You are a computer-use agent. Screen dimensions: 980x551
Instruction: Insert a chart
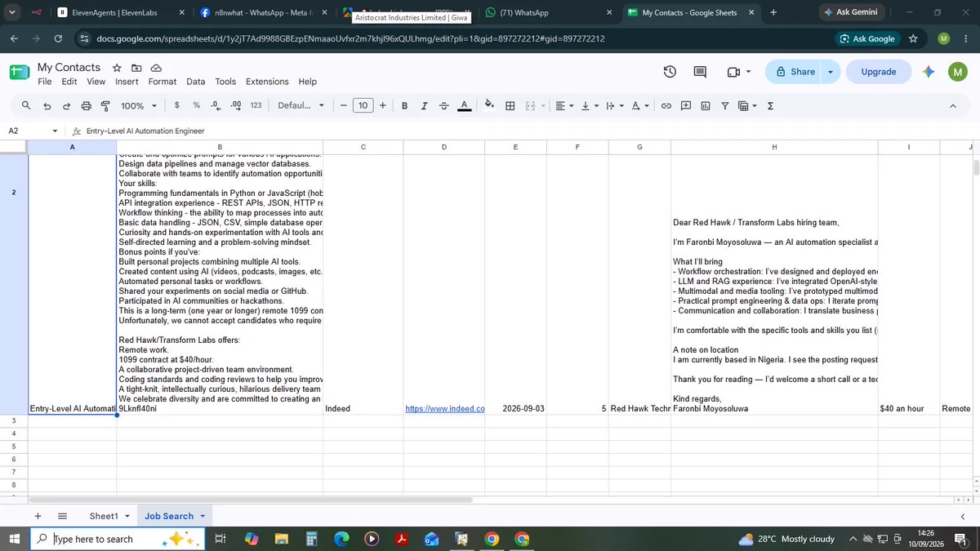pyautogui.click(x=705, y=105)
